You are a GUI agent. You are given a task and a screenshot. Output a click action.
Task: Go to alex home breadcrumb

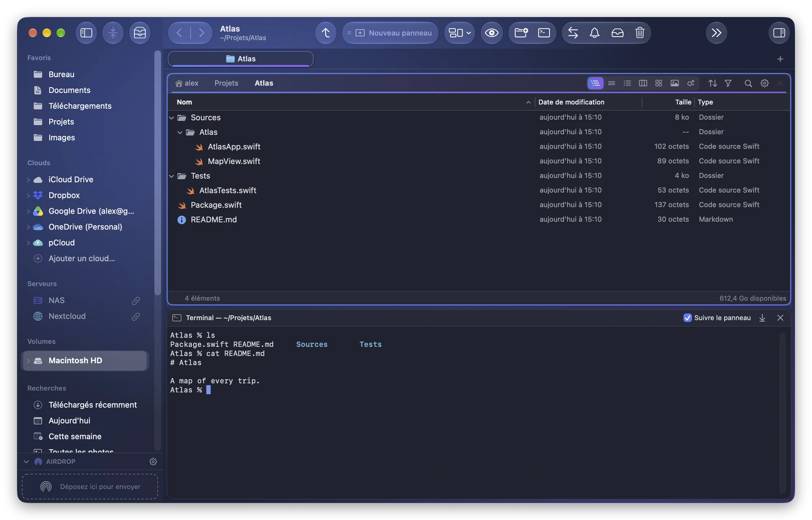pos(187,83)
